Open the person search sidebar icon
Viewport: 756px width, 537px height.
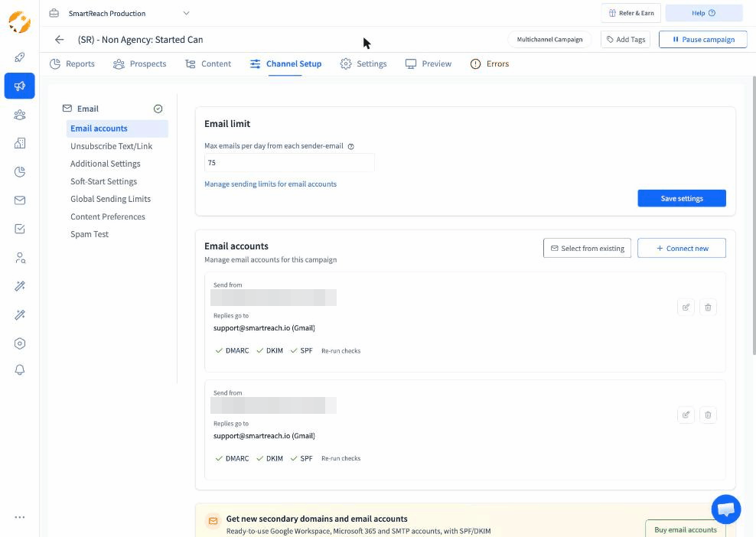tap(20, 258)
